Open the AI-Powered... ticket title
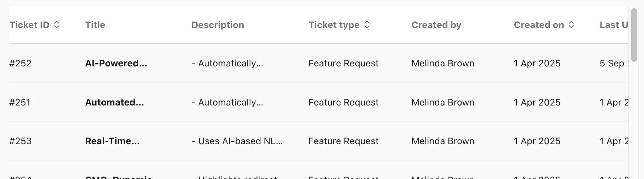 click(116, 63)
